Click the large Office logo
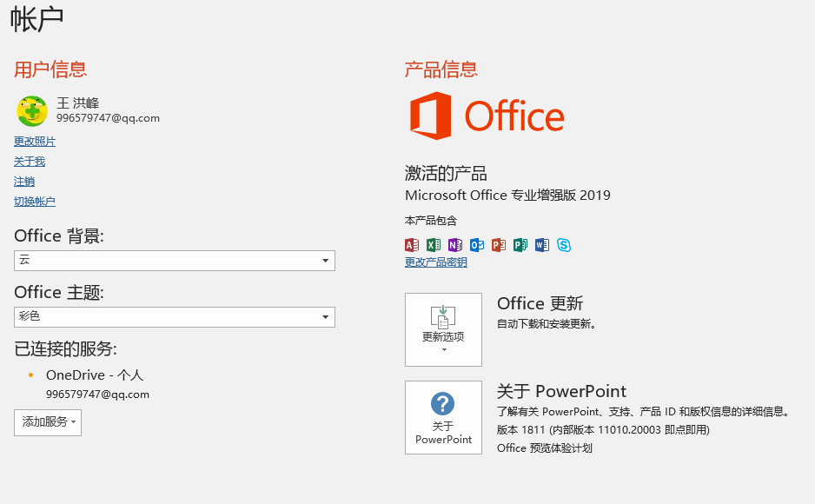815x504 pixels. 487,116
